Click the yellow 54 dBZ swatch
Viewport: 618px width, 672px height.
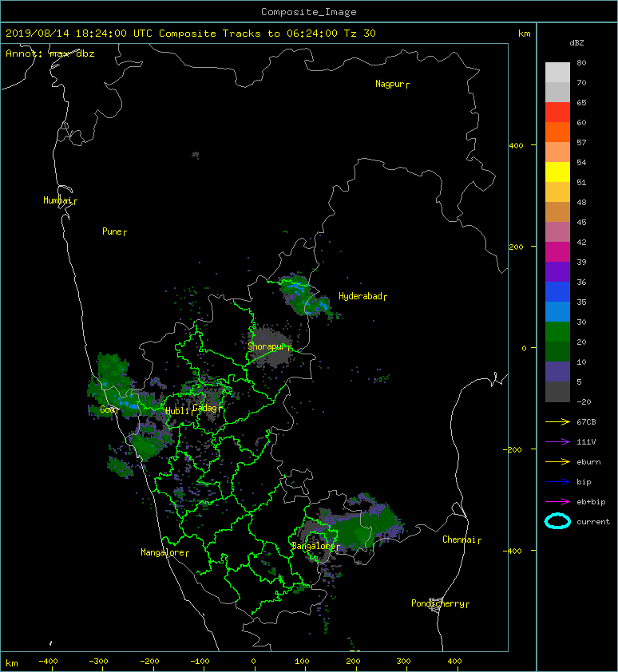coord(557,172)
